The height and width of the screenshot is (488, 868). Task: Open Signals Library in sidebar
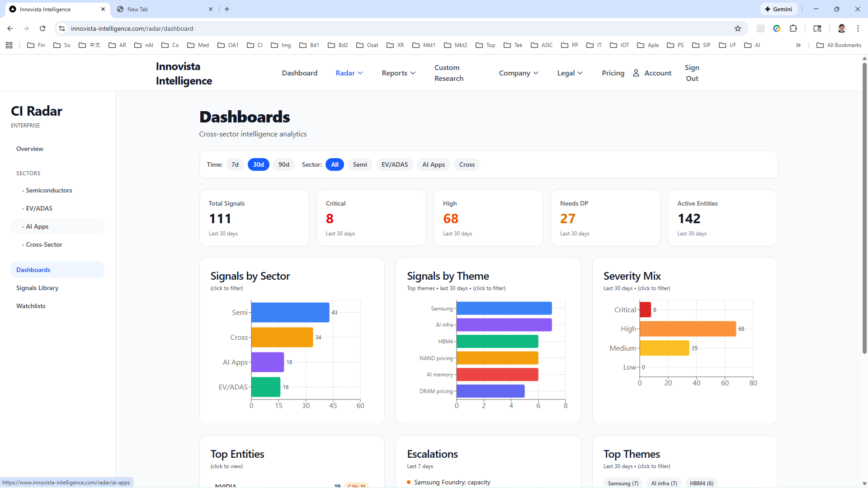(x=37, y=288)
